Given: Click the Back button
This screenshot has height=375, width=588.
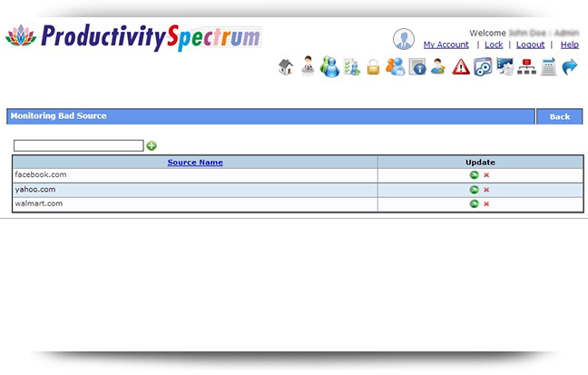Looking at the screenshot, I should tap(560, 117).
